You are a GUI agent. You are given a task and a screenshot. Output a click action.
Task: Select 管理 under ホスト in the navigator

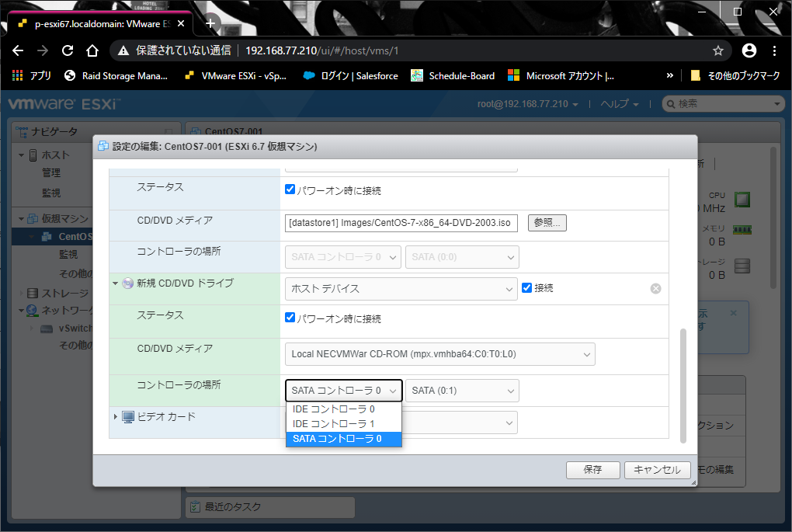point(51,172)
